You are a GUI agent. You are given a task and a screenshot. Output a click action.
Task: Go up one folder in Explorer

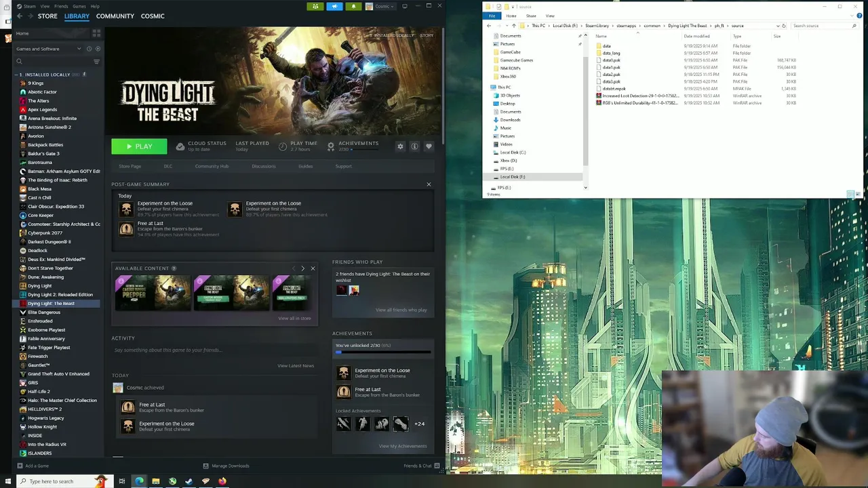[513, 26]
